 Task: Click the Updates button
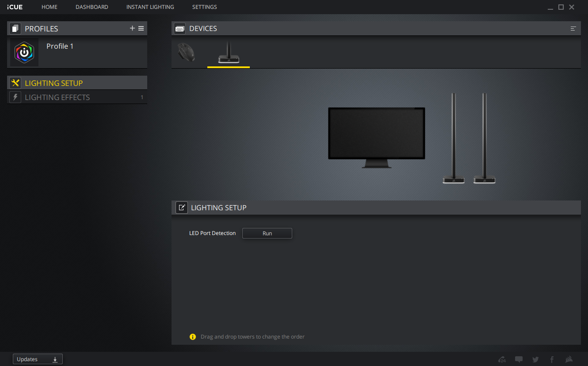click(38, 359)
